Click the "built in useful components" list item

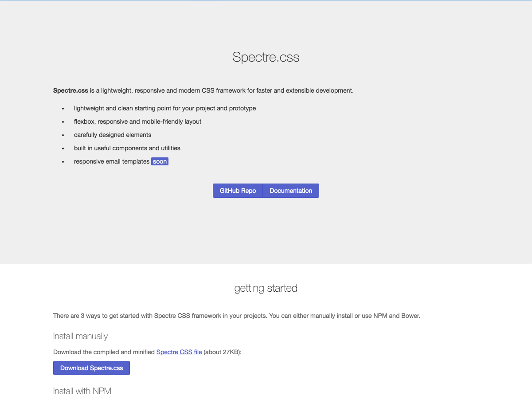(127, 148)
